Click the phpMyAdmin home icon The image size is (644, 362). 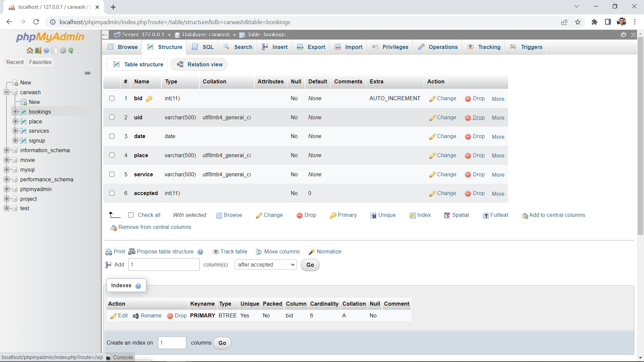pos(30,50)
